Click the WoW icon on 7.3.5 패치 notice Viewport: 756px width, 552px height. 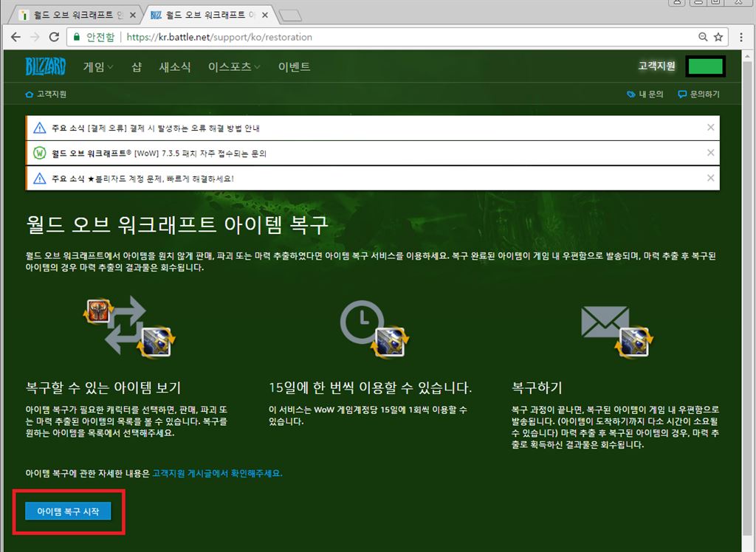40,153
